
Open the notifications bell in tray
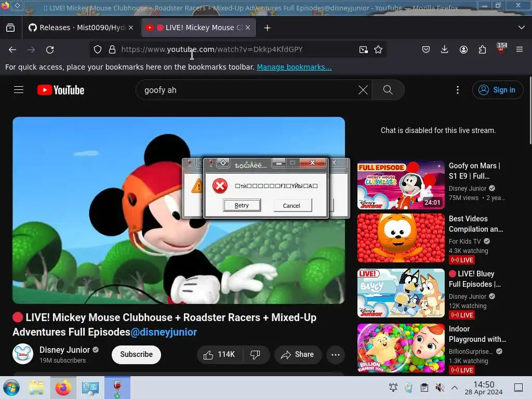[393, 388]
